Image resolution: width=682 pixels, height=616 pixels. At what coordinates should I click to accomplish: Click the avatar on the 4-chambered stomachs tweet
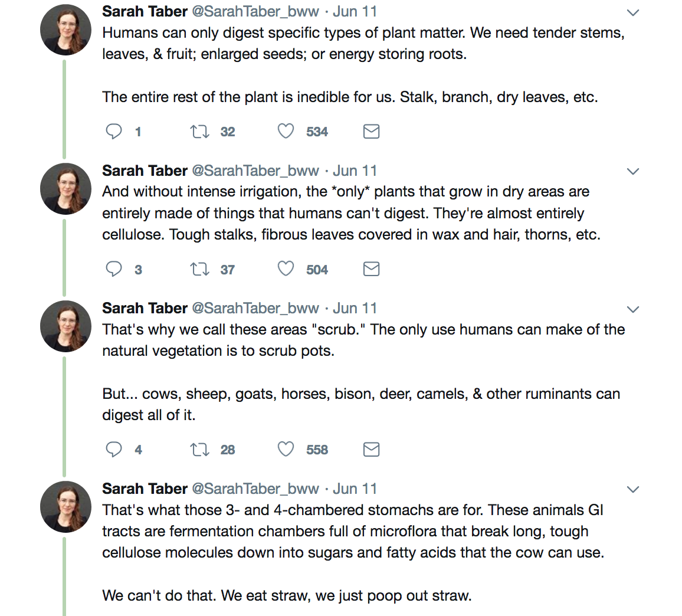[65, 507]
